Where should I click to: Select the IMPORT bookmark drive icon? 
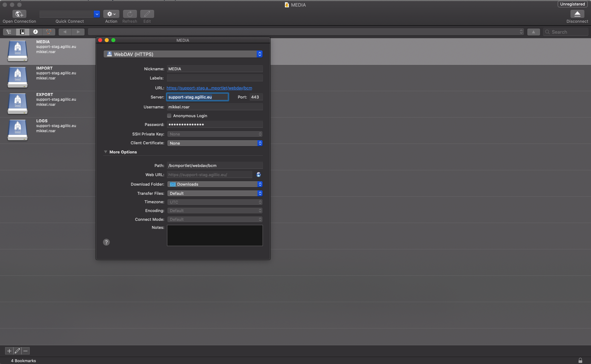(x=18, y=78)
